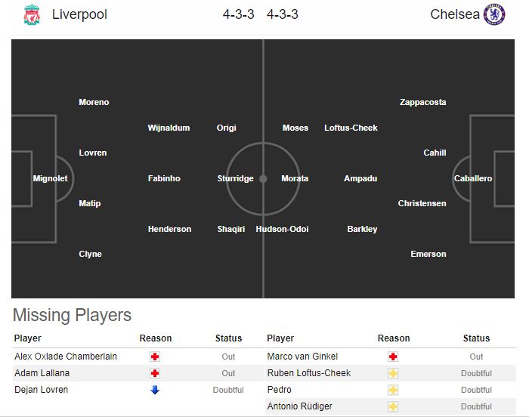Screen dimensions: 529x420
Task: Click Sturridge in the Liverpool attack
Action: pos(235,179)
